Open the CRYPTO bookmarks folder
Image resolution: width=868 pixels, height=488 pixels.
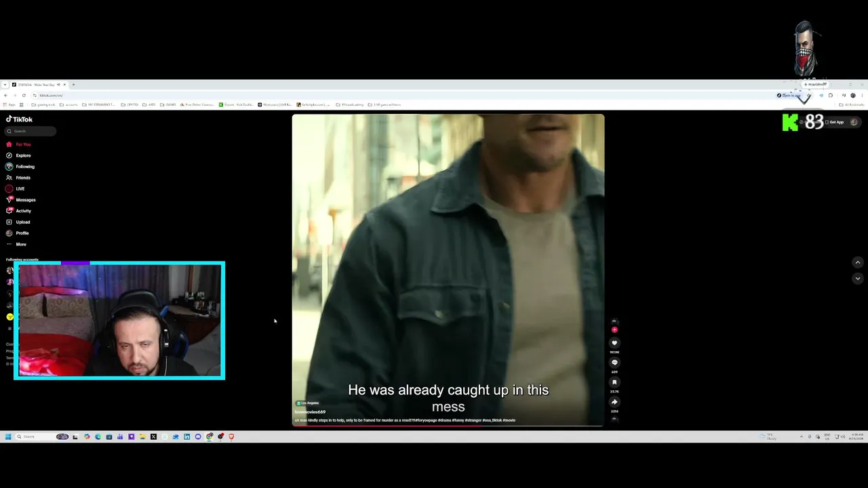(x=130, y=105)
